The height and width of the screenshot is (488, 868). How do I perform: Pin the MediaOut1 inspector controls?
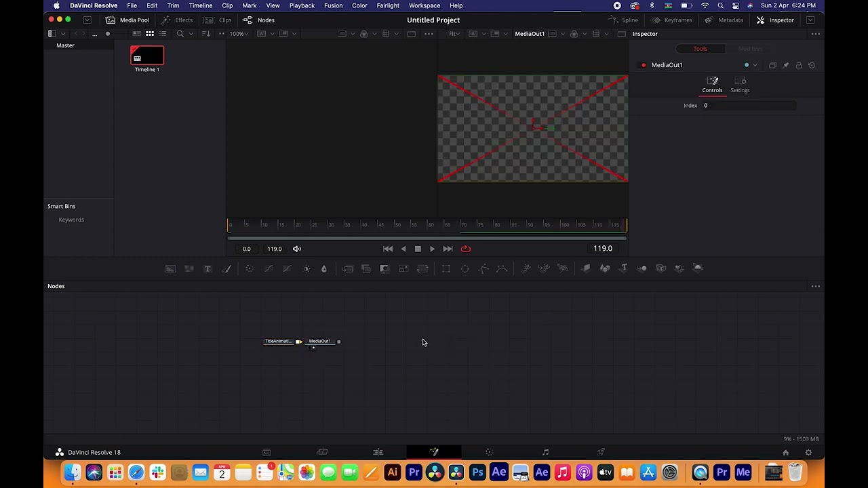pos(786,65)
